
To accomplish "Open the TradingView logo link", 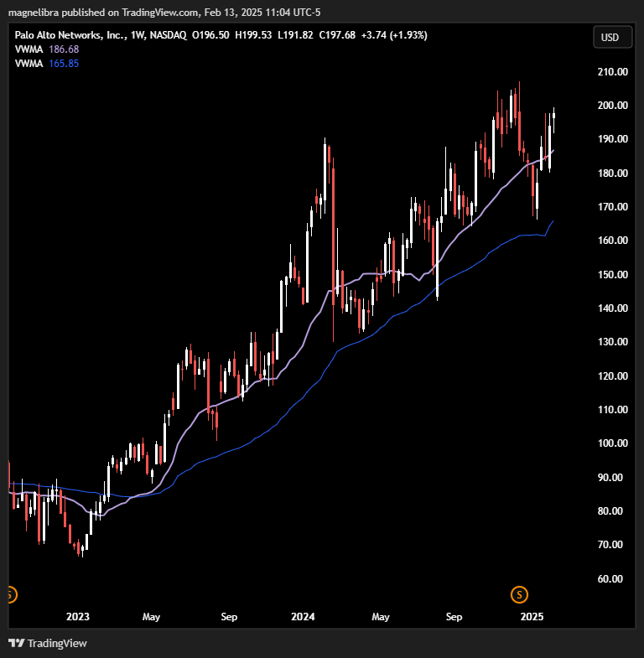I will [x=48, y=643].
